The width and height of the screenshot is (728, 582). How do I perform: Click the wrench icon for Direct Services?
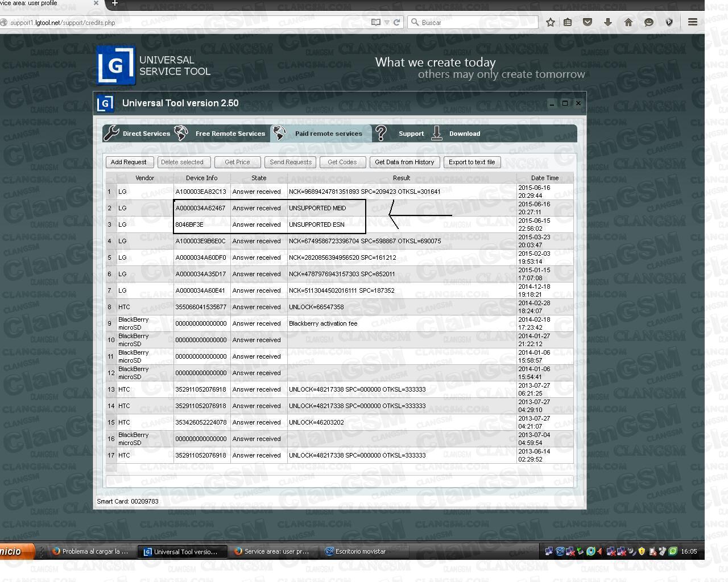[x=111, y=133]
